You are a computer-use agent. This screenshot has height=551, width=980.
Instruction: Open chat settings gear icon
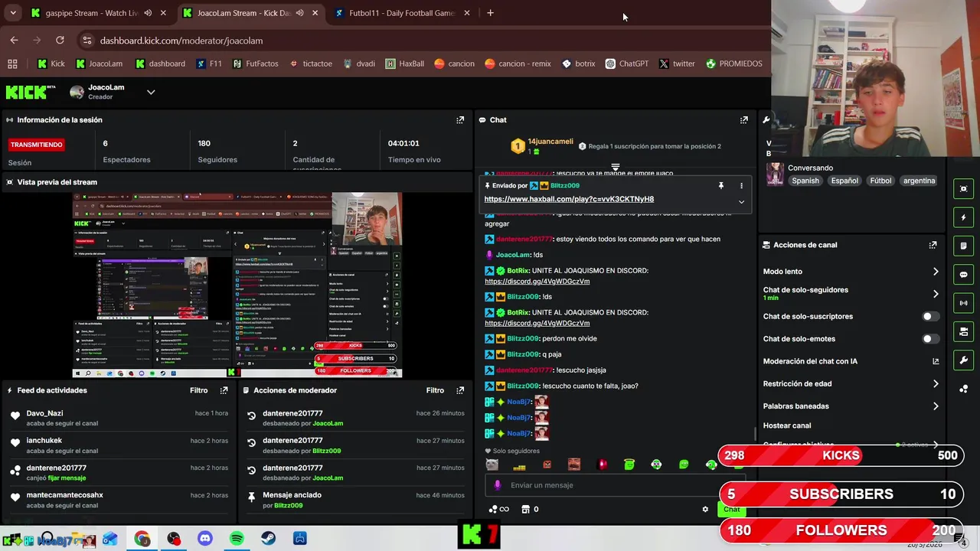[705, 509]
